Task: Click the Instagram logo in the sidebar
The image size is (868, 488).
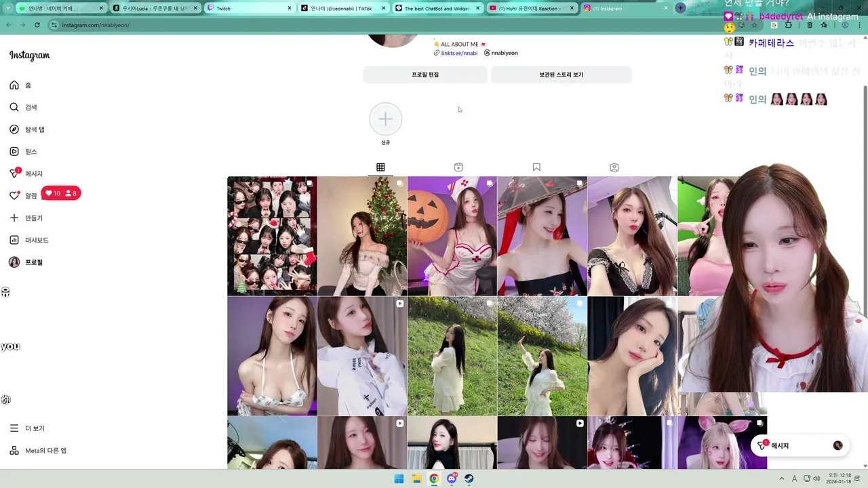Action: pyautogui.click(x=30, y=56)
